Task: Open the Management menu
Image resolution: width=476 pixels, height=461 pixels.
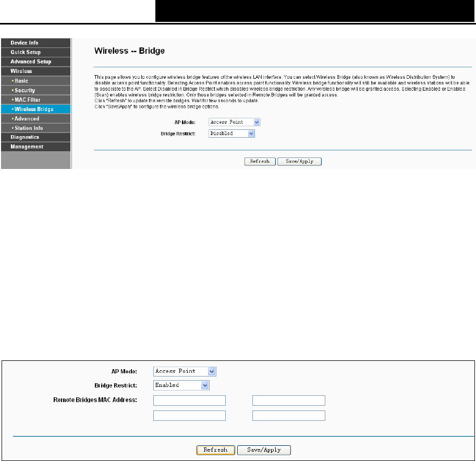Action: click(x=35, y=147)
